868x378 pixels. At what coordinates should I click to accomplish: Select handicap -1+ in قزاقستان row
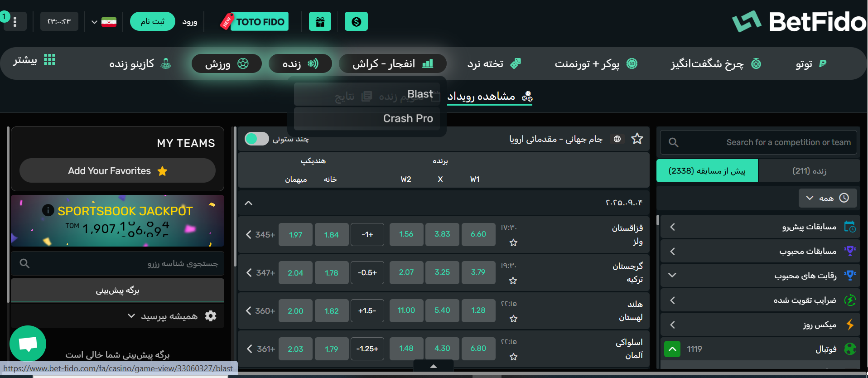pos(367,234)
